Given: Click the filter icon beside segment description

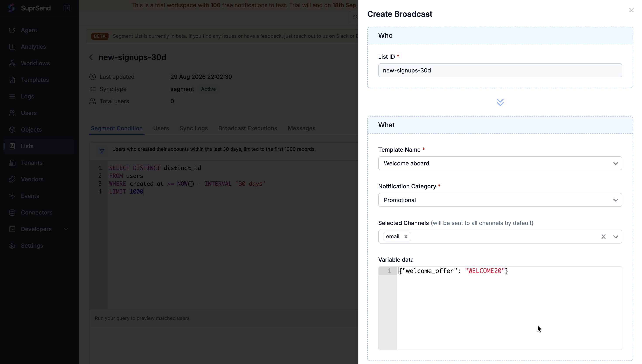Looking at the screenshot, I should click(x=102, y=151).
